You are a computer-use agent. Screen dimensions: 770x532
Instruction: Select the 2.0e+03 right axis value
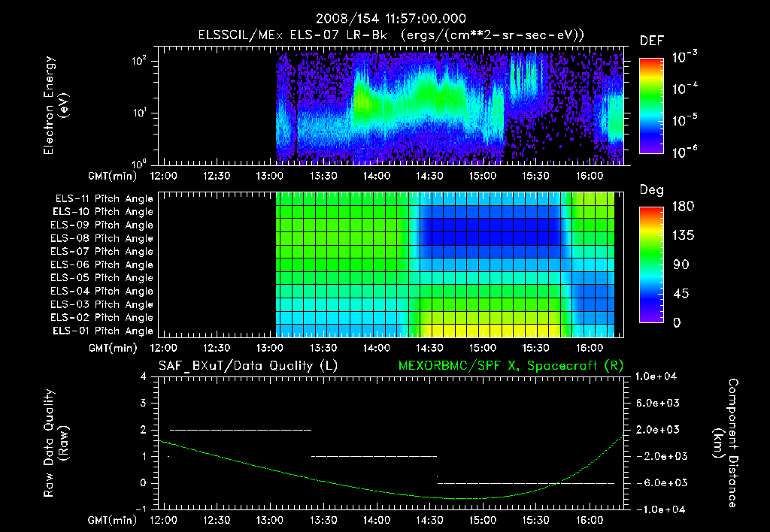pos(658,430)
